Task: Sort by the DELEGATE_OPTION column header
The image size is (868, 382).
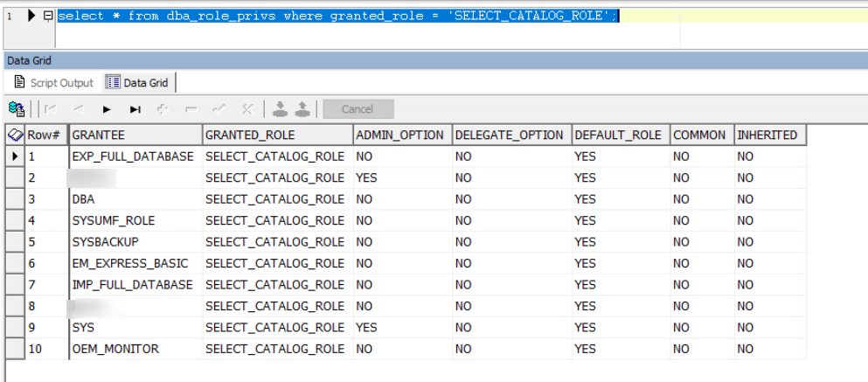Action: pyautogui.click(x=512, y=135)
